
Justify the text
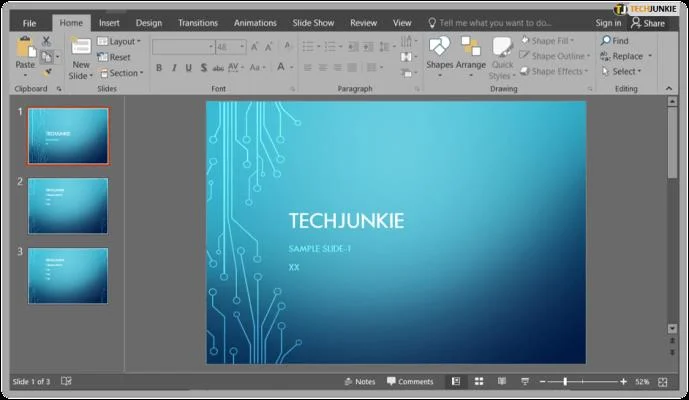pyautogui.click(x=352, y=68)
